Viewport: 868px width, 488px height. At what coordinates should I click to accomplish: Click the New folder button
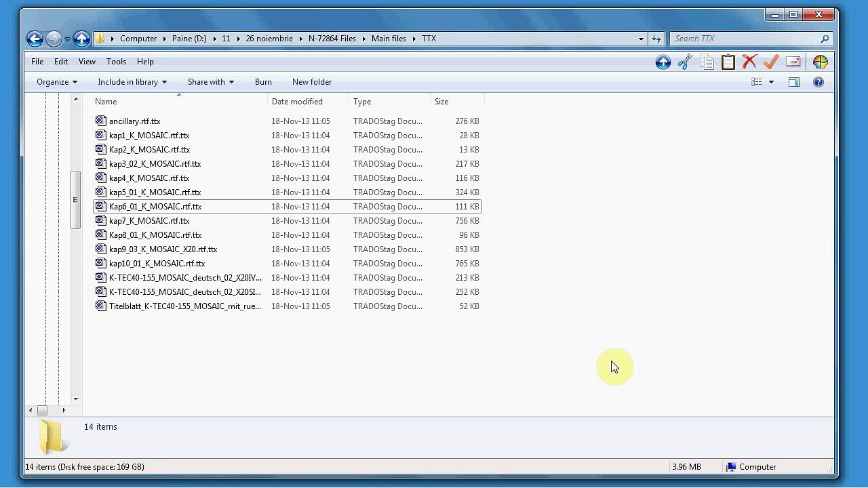coord(312,82)
